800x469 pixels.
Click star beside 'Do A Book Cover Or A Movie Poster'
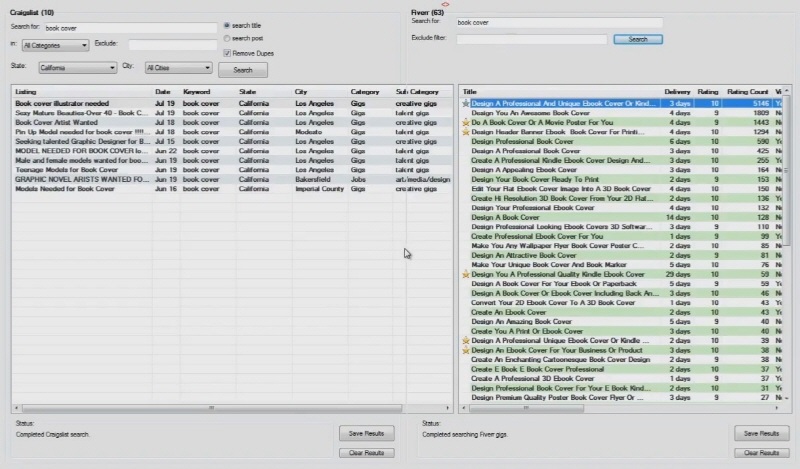[466, 122]
